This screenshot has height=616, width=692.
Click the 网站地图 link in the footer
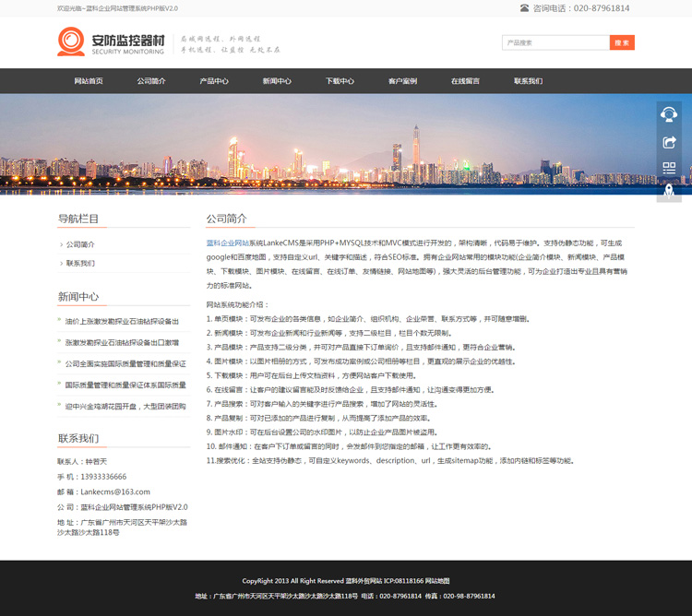click(437, 581)
